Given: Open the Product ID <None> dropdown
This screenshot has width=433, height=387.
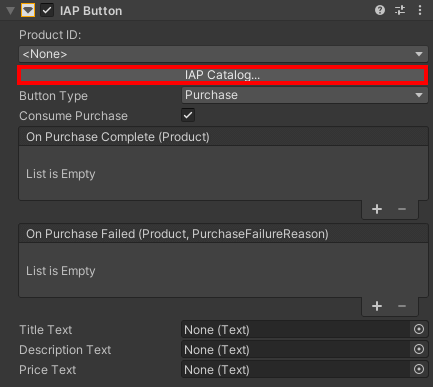Looking at the screenshot, I should click(223, 54).
